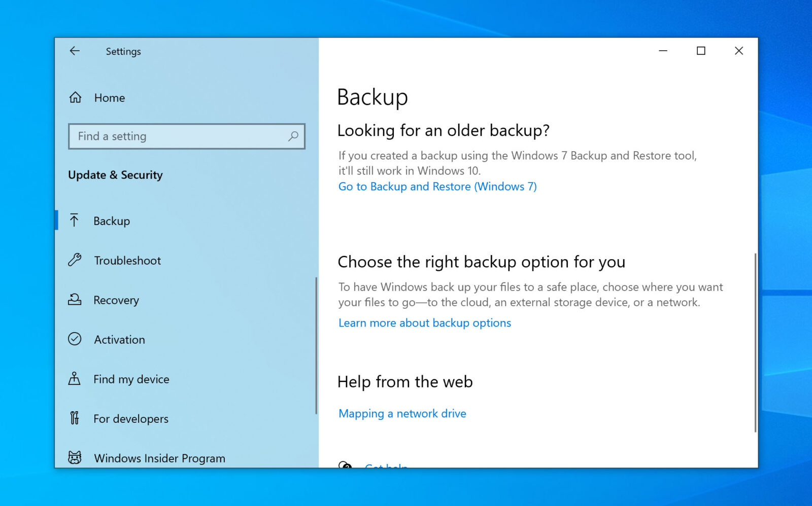
Task: Open Go to Backup and Restore (Windows 7)
Action: point(437,187)
